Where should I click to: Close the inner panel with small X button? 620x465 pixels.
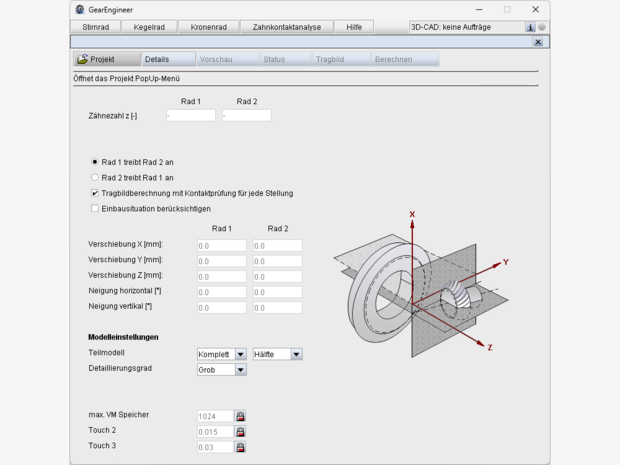point(538,42)
